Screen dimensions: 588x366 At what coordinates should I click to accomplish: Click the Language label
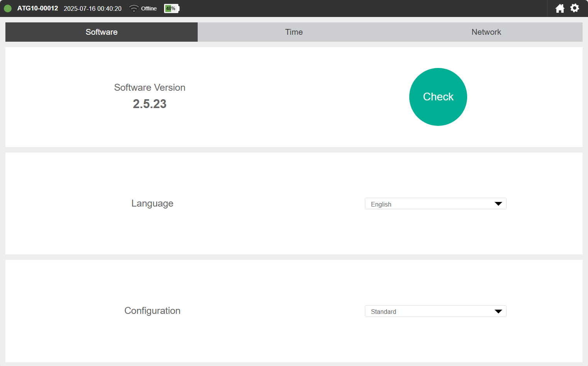coord(153,203)
